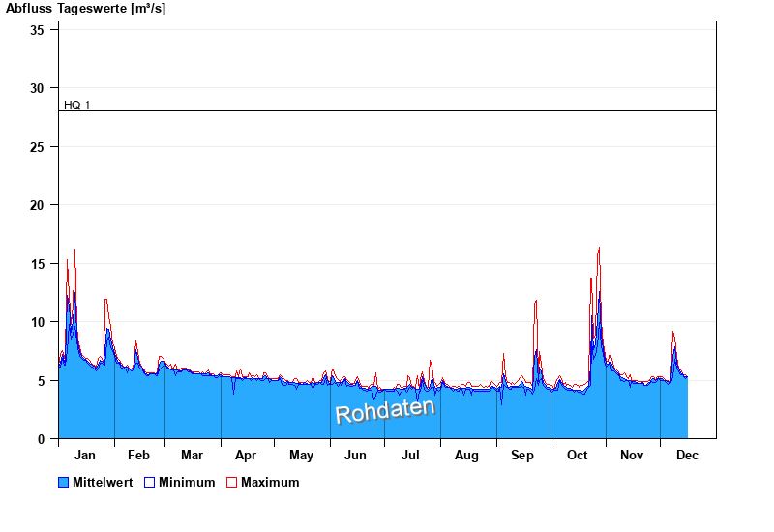
Task: Click the 0 value at the y-axis origin
Action: 41,439
